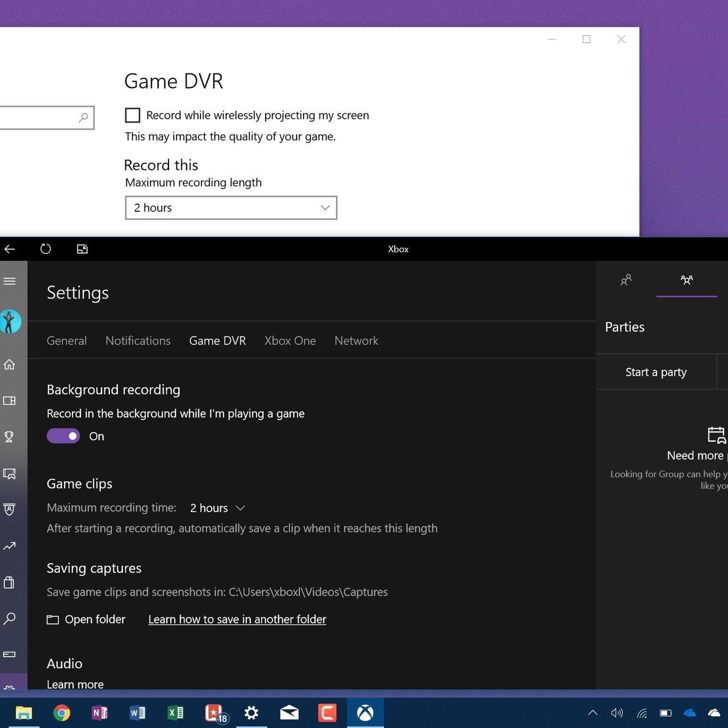Enable recording while wirelessly projecting screen

(133, 115)
